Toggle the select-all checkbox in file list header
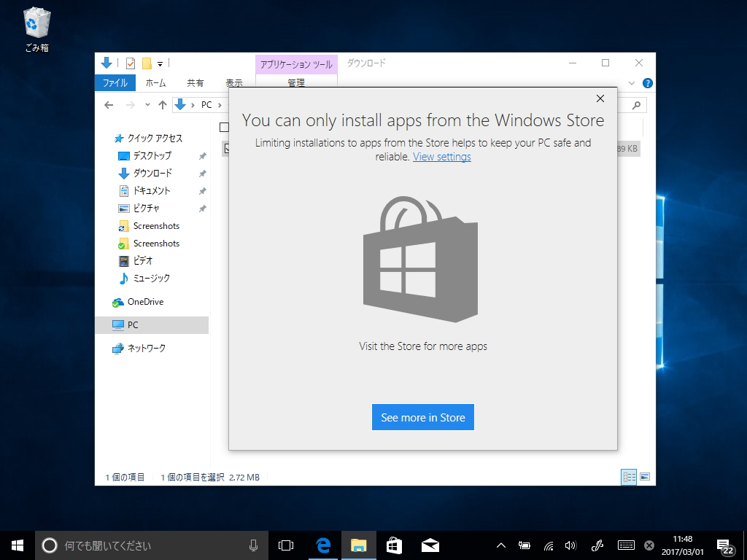Image resolution: width=747 pixels, height=560 pixels. pos(224,127)
